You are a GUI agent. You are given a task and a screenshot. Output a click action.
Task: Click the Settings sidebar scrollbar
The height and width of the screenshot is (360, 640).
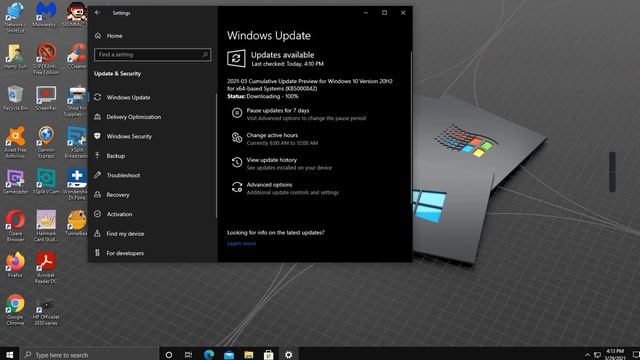(x=216, y=155)
